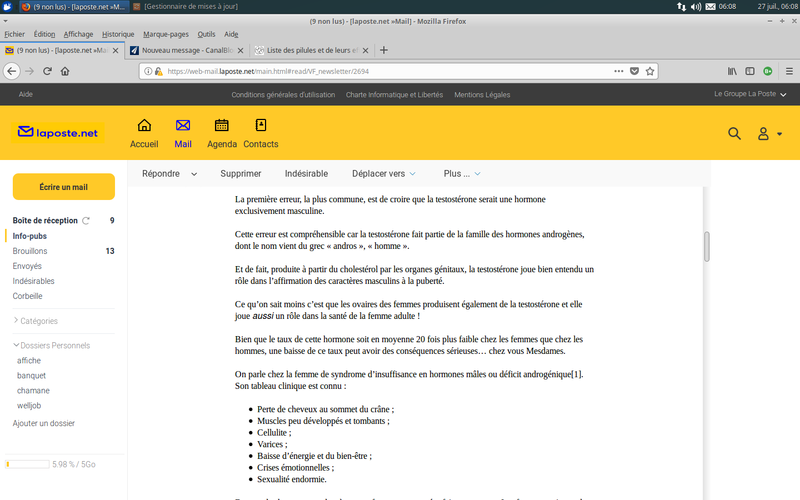Click the Firefox home button
This screenshot has width=800, height=500.
65,71
